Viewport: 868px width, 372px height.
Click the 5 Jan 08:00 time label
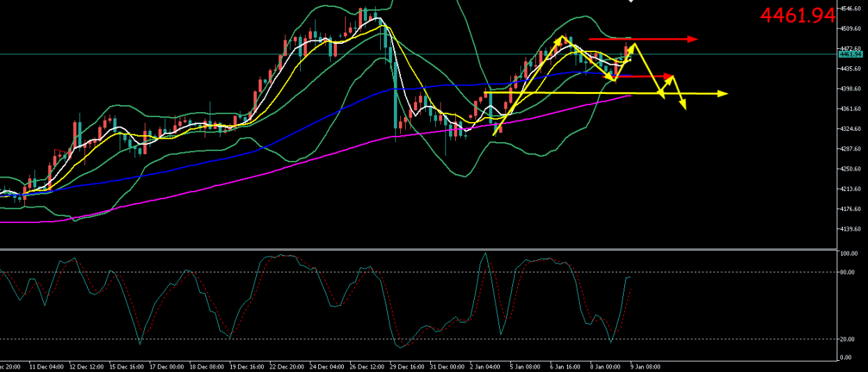tap(524, 366)
